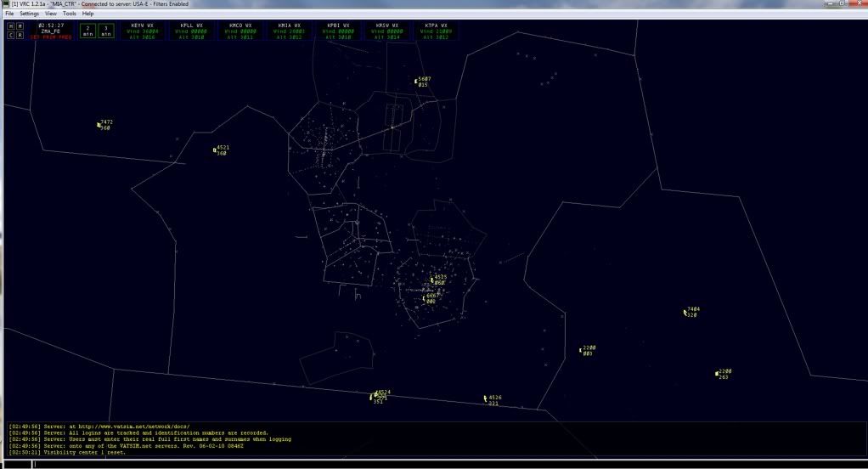Start the 3 min timer
Screen dimensions: 868x469
[x=106, y=31]
